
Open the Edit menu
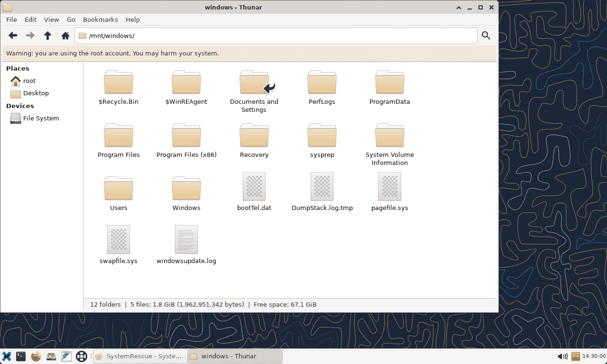coord(30,19)
